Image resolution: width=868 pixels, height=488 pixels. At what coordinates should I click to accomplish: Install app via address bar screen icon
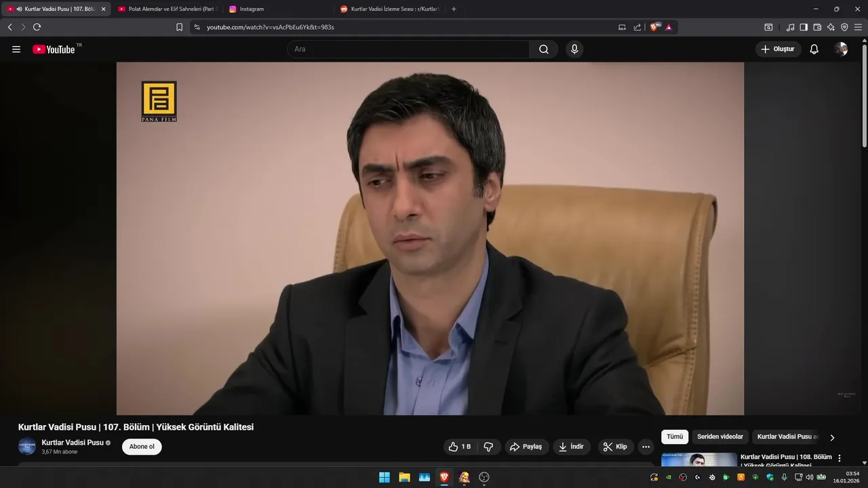click(x=622, y=27)
